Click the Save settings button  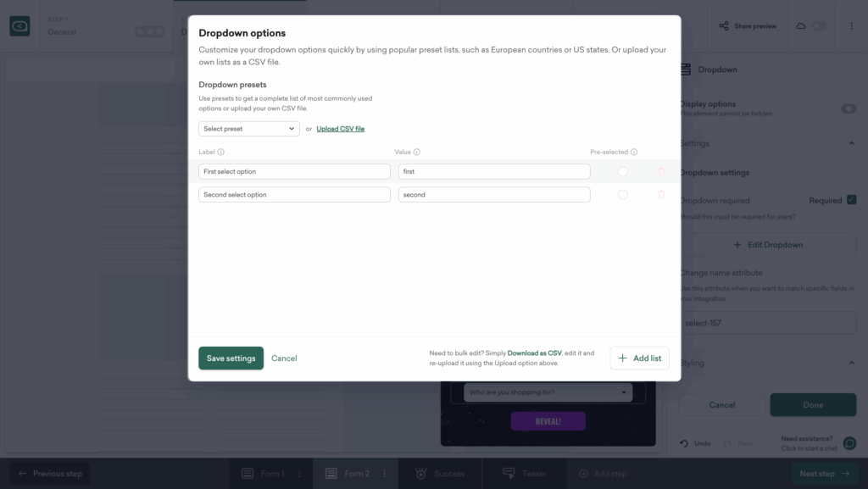point(231,358)
